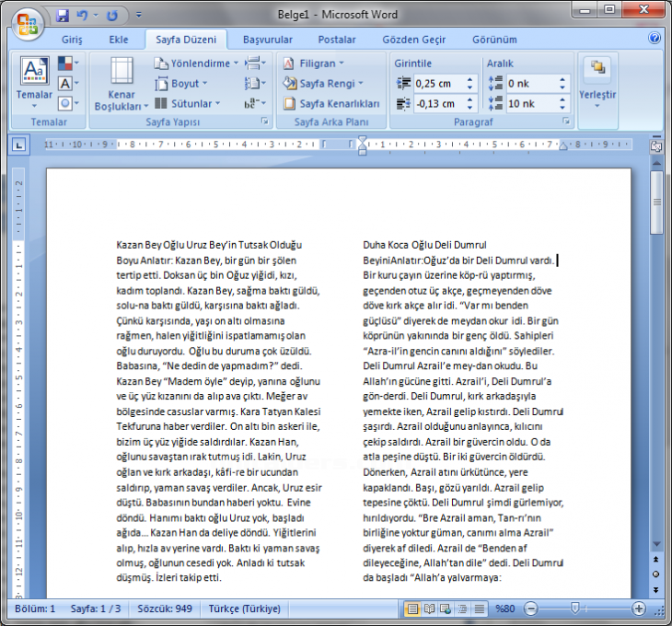Go to previous page button
The width and height of the screenshot is (672, 626).
(x=656, y=559)
